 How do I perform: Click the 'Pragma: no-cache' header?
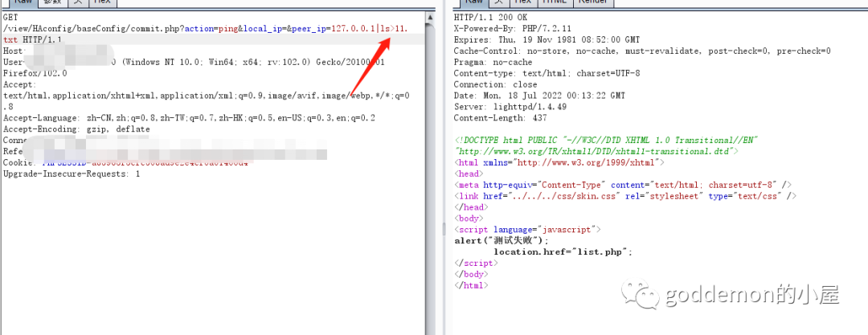click(493, 62)
